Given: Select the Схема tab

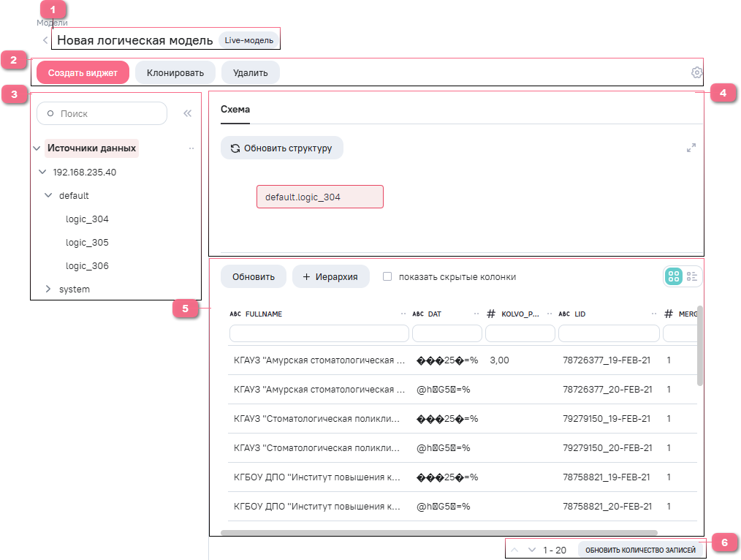Looking at the screenshot, I should [235, 110].
